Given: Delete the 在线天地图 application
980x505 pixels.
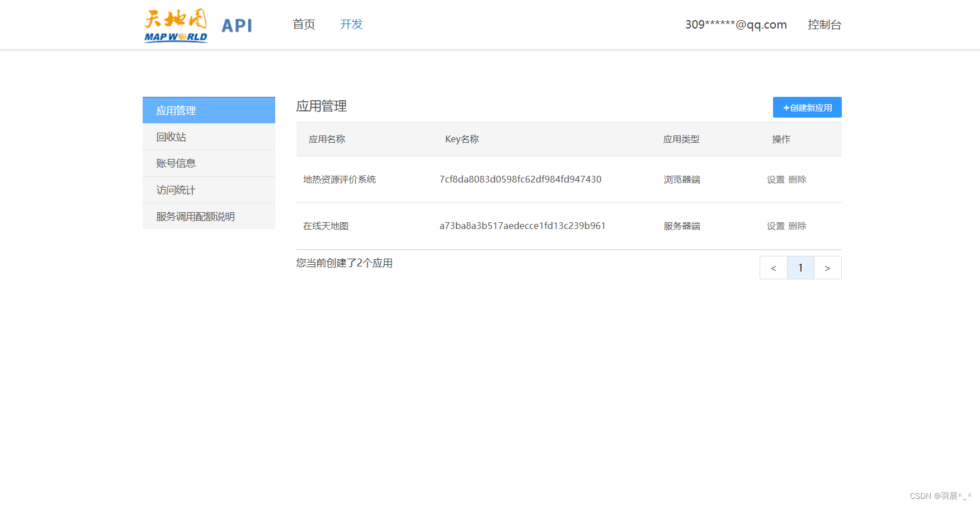Looking at the screenshot, I should point(798,226).
